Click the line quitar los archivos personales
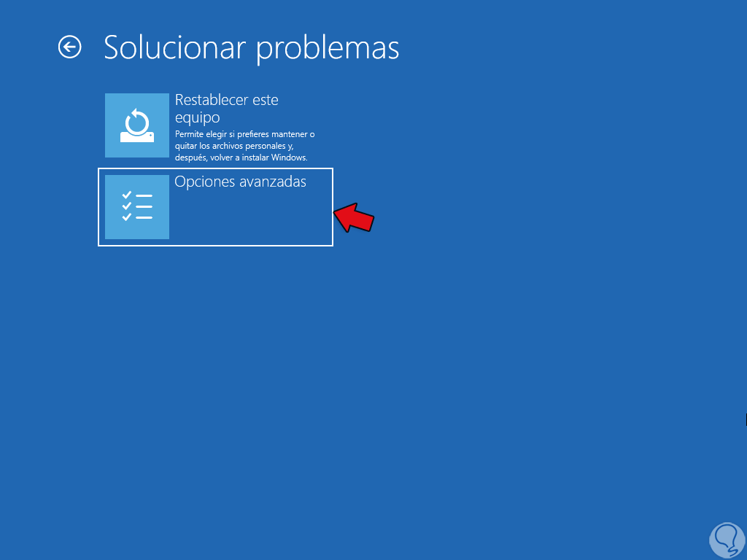Viewport: 747px width, 560px height. [x=234, y=146]
